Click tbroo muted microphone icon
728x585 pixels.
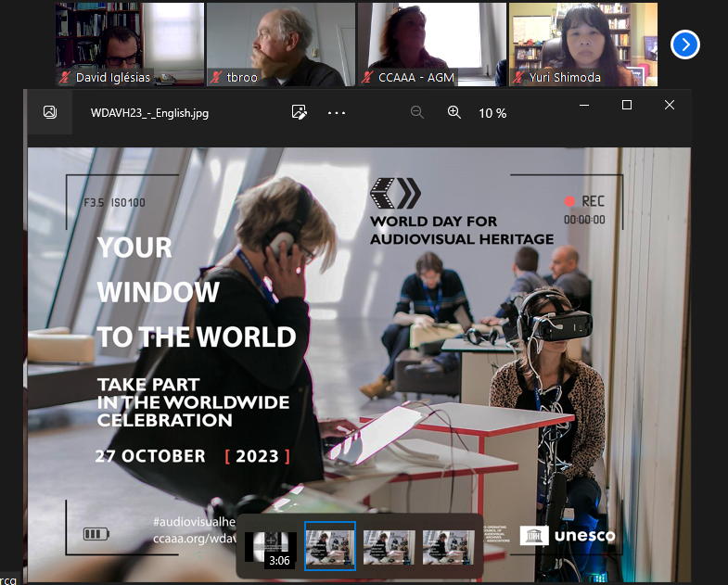215,77
